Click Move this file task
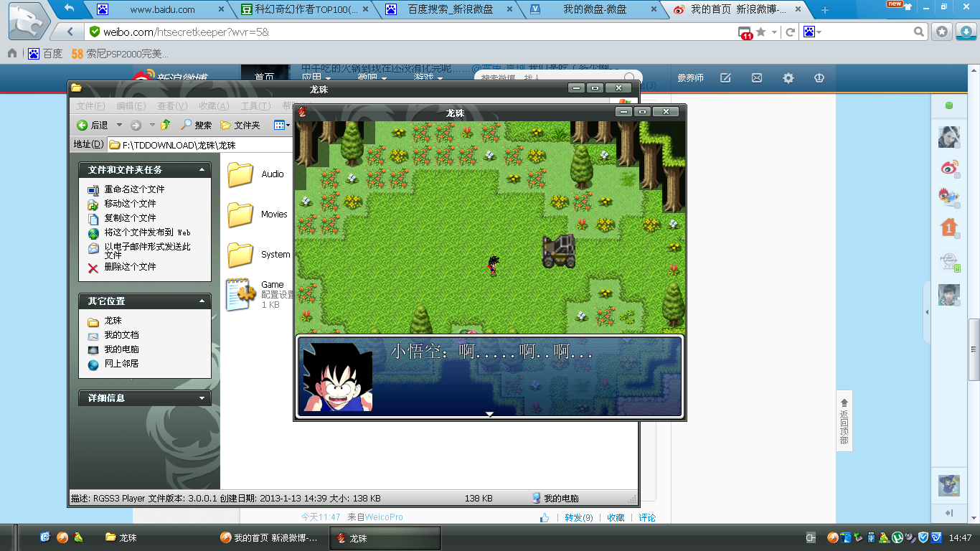The image size is (980, 551). click(122, 204)
